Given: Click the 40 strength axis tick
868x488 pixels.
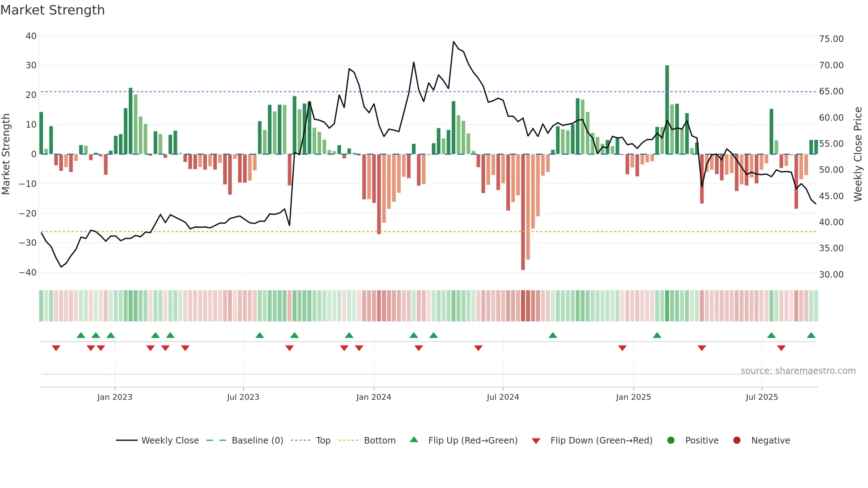Looking at the screenshot, I should coord(31,36).
